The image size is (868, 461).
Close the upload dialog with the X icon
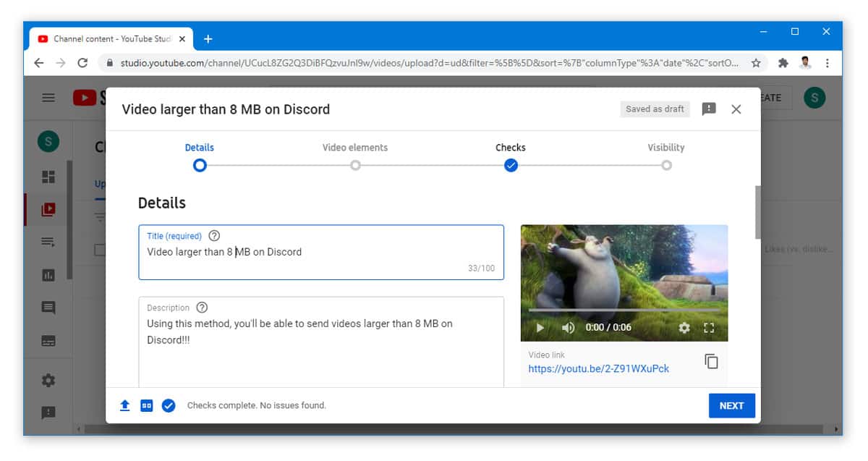pos(736,109)
